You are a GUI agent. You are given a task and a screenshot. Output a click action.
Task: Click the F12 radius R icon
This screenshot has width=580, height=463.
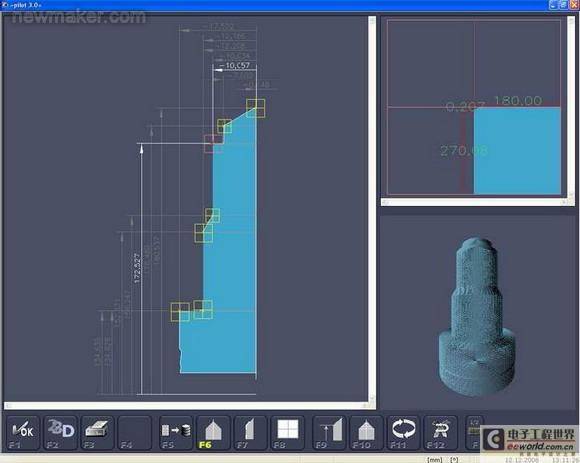coord(441,432)
